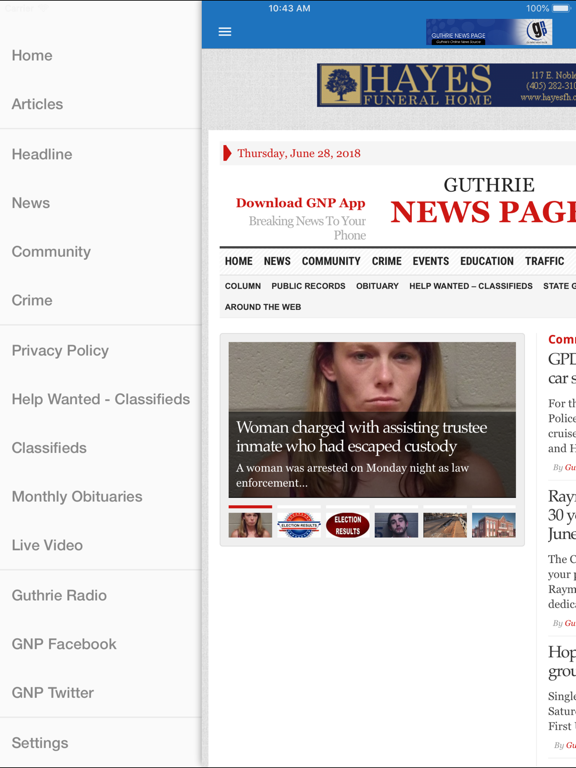Go to NEWS in the site navigation
The height and width of the screenshot is (768, 576).
click(x=277, y=261)
